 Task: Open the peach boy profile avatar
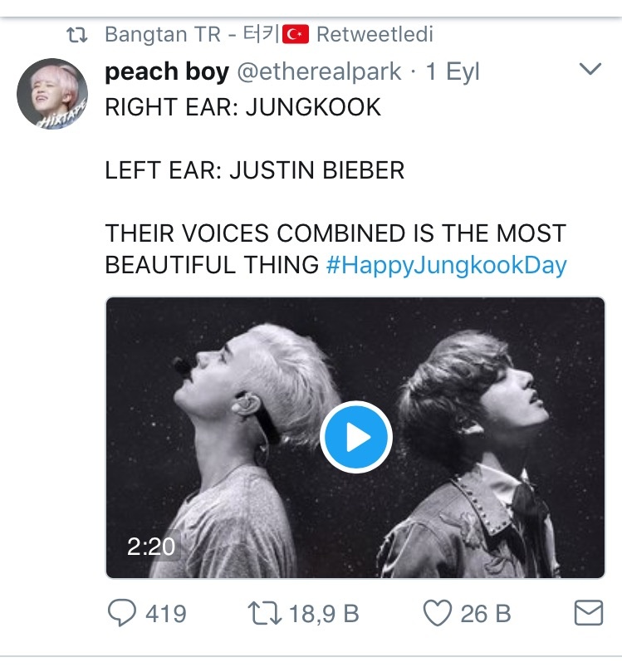(52, 94)
